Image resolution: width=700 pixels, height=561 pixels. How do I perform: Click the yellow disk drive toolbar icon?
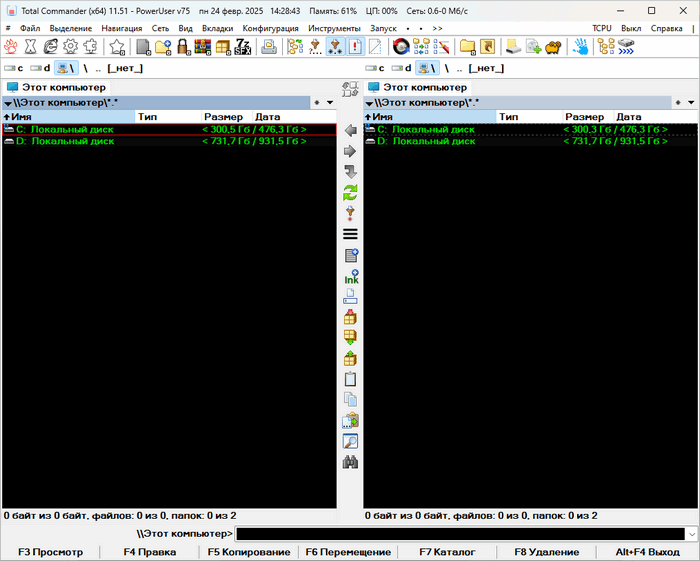(513, 46)
